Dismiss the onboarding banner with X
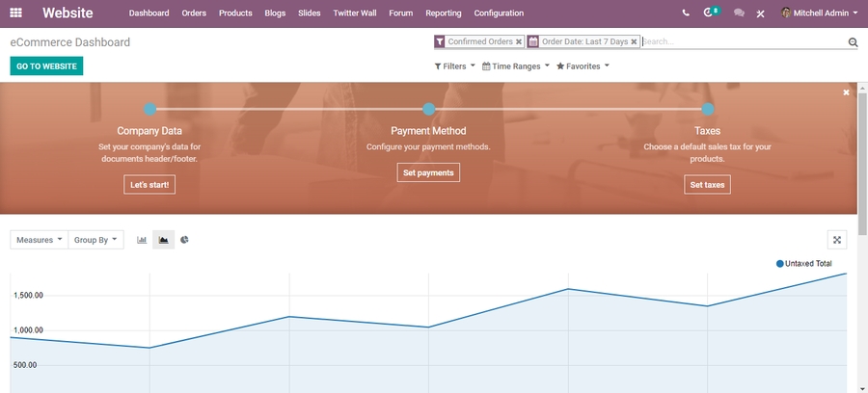The width and height of the screenshot is (868, 393). (846, 92)
